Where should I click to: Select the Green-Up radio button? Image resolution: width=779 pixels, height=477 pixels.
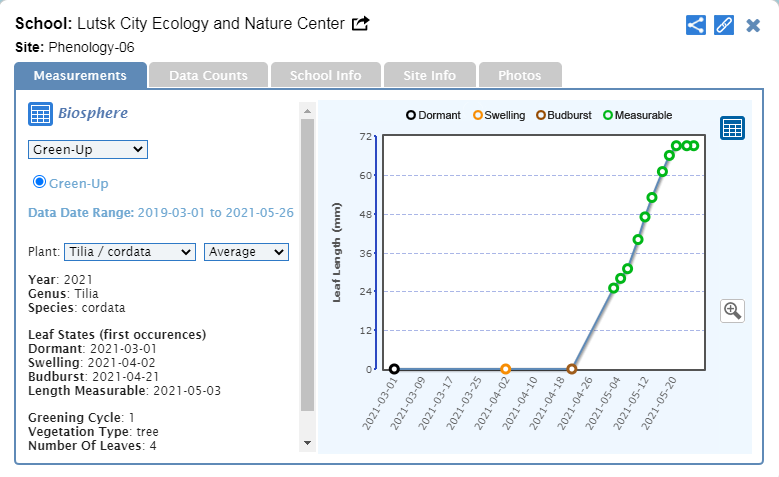[x=40, y=182]
